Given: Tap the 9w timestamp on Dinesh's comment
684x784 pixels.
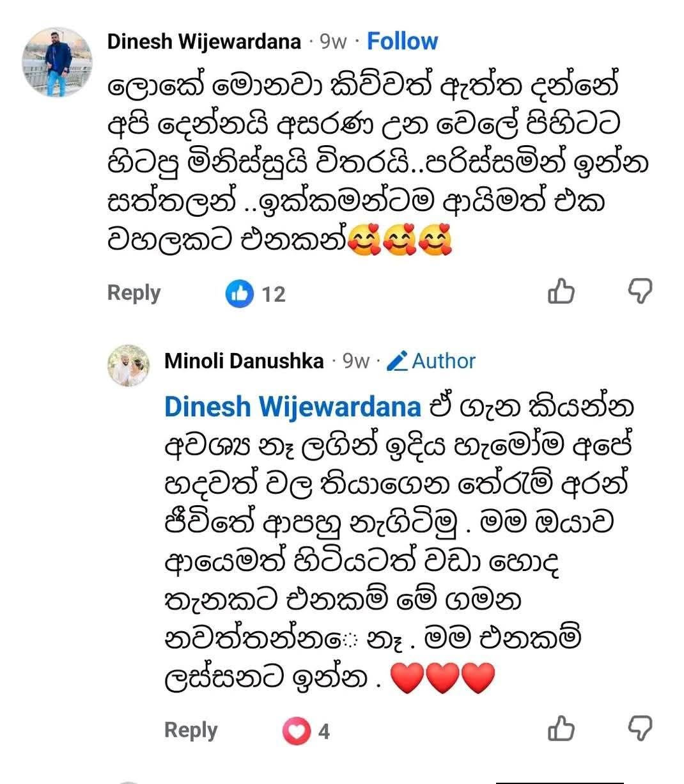Looking at the screenshot, I should (333, 42).
